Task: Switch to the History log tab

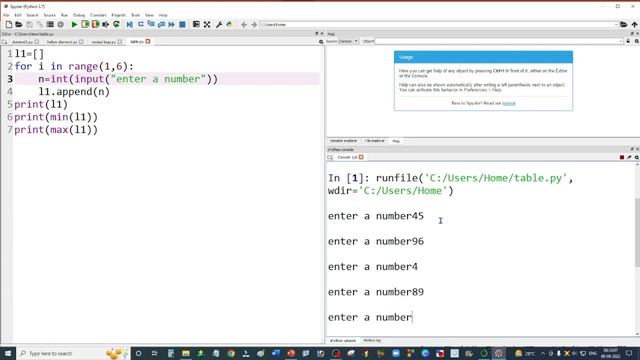Action: tap(372, 340)
